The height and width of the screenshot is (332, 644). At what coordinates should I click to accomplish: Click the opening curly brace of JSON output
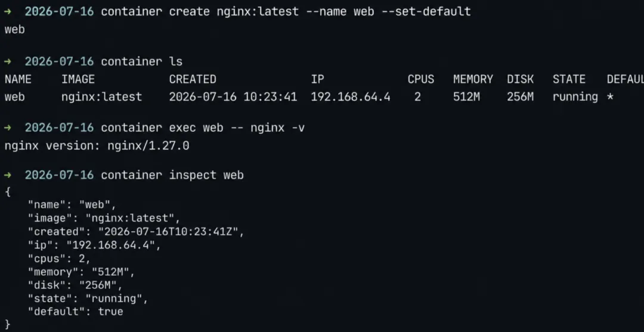click(x=7, y=192)
